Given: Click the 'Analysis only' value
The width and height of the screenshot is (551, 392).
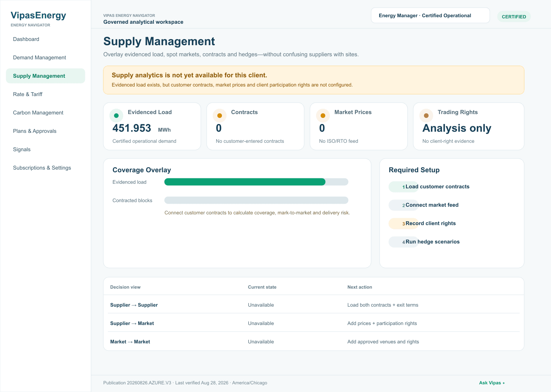Looking at the screenshot, I should point(457,128).
